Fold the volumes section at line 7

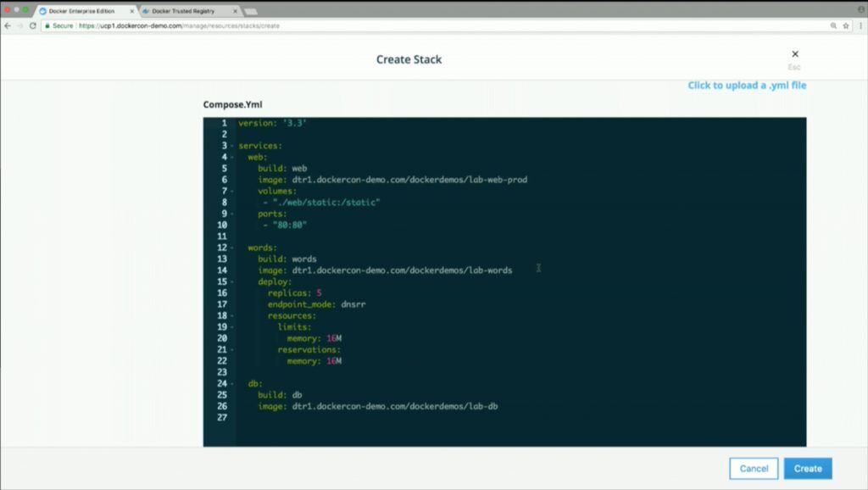point(232,191)
